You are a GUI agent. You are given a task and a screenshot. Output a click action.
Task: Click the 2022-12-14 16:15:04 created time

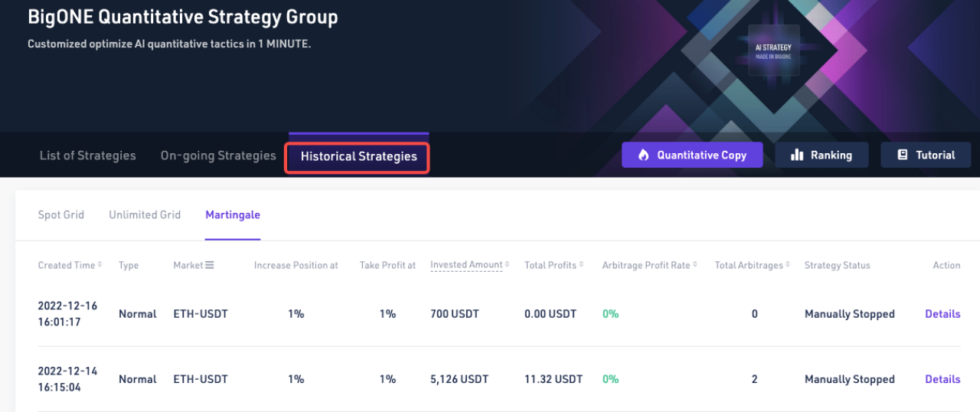(68, 379)
